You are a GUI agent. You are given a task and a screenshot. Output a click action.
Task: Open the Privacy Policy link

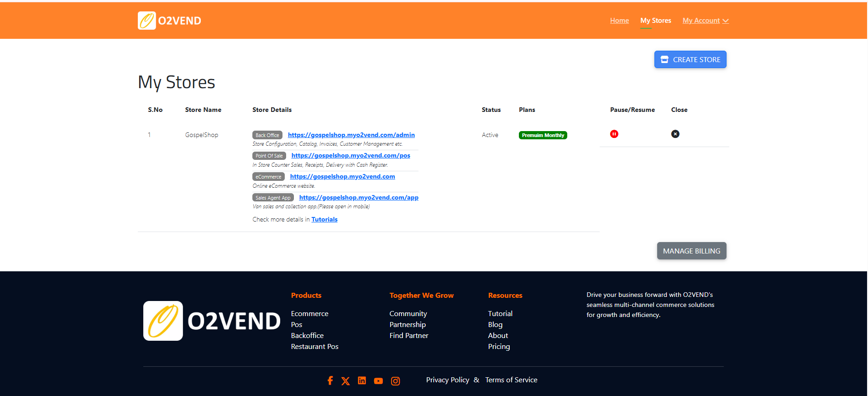448,380
